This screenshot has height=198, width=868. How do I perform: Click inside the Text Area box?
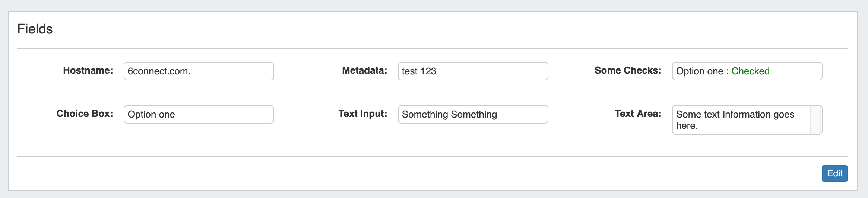pos(741,120)
